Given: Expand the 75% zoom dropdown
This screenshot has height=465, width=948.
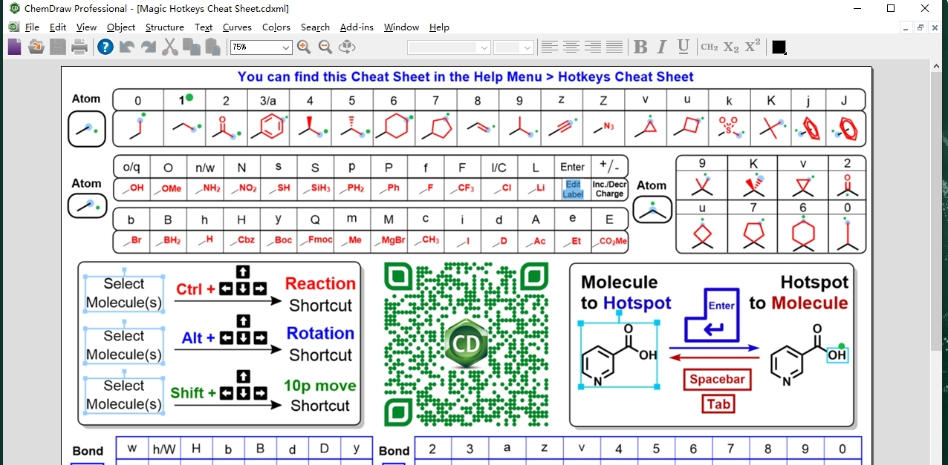Looking at the screenshot, I should tap(286, 47).
